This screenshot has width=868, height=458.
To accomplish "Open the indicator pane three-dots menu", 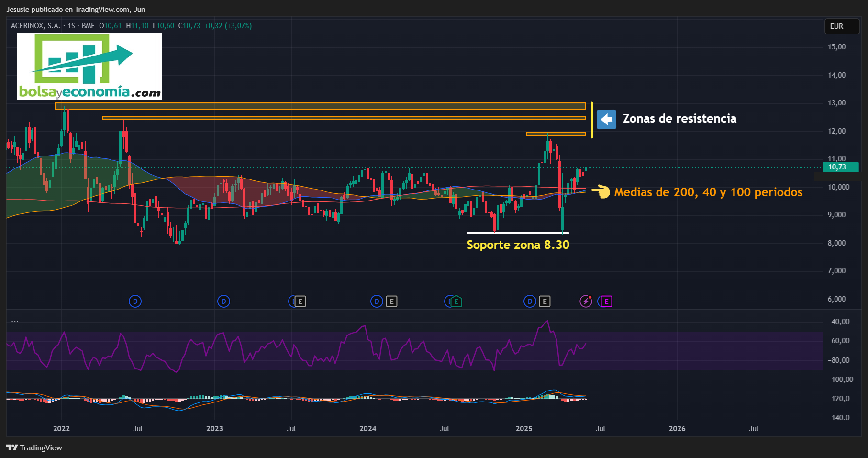I will 15,321.
